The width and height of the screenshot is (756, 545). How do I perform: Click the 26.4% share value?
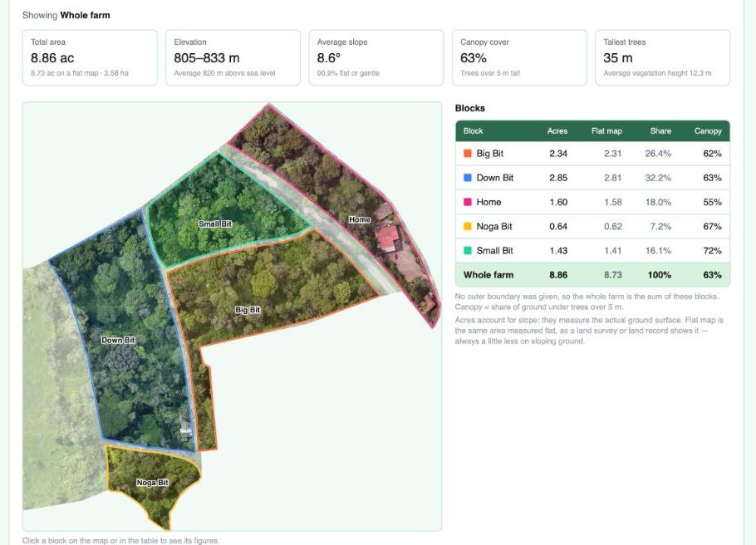658,154
